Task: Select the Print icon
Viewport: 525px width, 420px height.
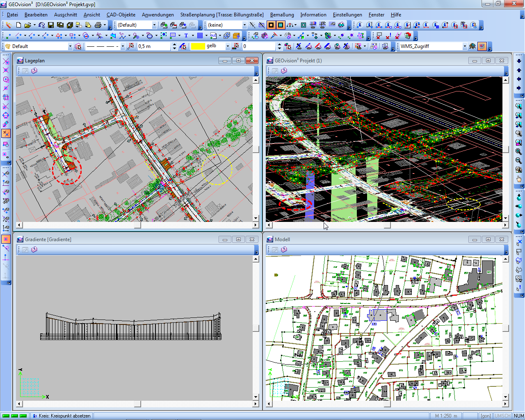Action: [98, 25]
